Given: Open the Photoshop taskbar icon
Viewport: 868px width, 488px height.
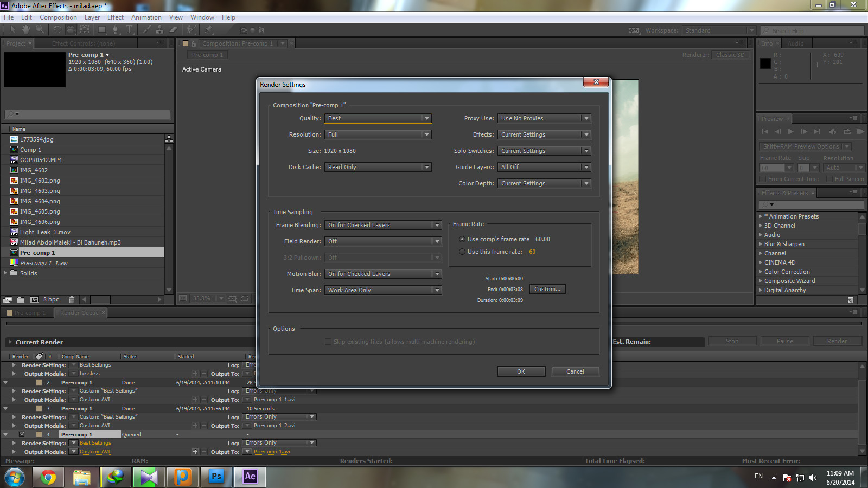Looking at the screenshot, I should pyautogui.click(x=216, y=477).
